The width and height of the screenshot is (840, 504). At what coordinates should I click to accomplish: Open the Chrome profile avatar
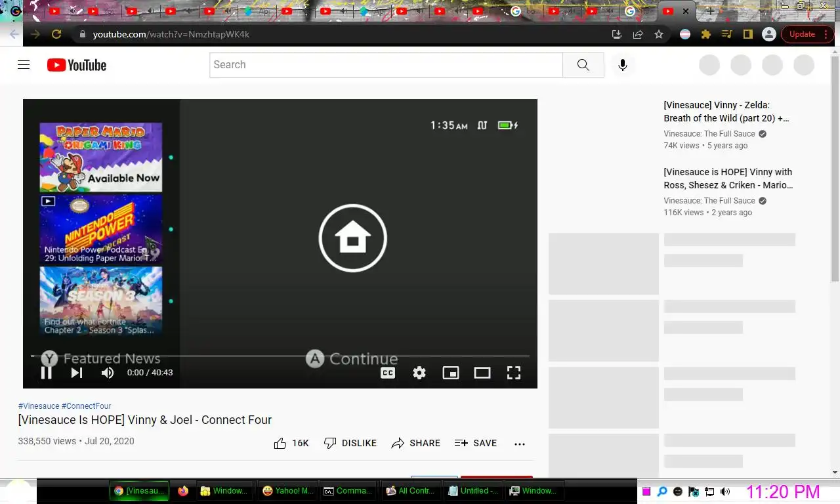point(769,34)
